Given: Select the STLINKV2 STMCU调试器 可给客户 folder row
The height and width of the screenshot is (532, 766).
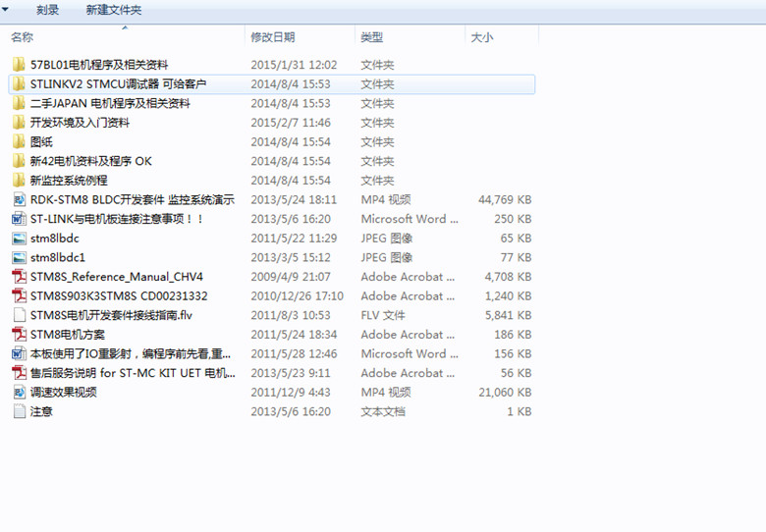Looking at the screenshot, I should pyautogui.click(x=272, y=84).
